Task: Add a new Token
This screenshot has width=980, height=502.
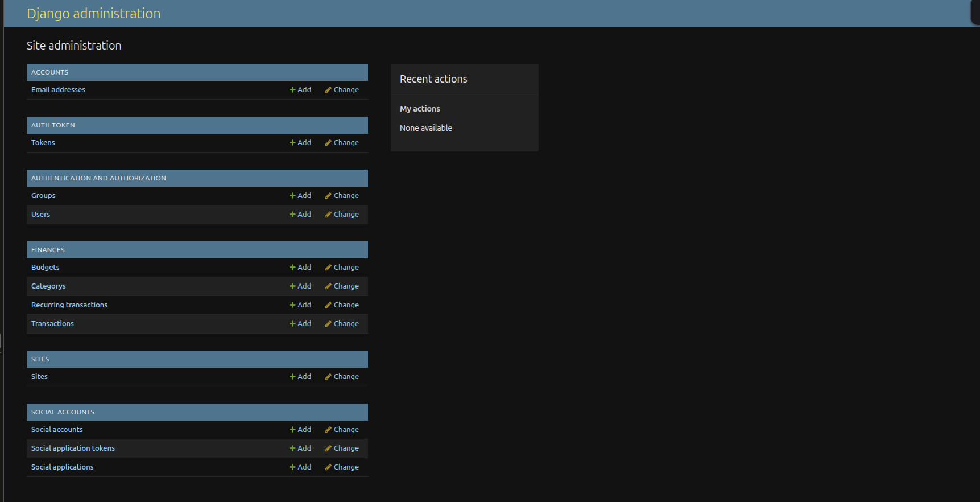Action: click(300, 143)
